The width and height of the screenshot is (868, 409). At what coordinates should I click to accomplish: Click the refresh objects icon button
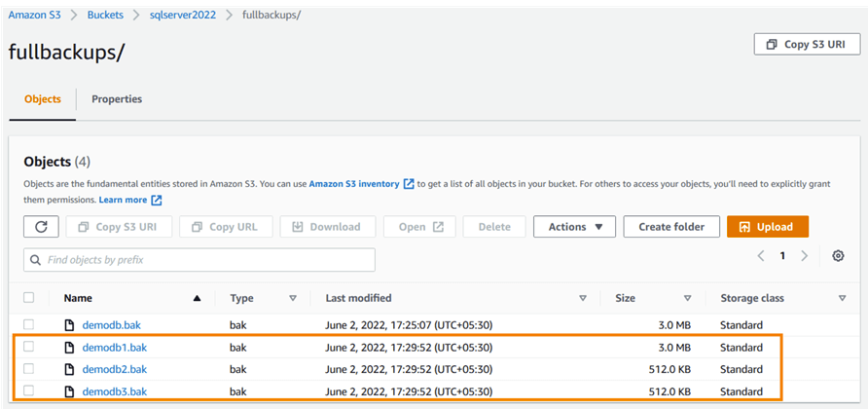point(41,227)
